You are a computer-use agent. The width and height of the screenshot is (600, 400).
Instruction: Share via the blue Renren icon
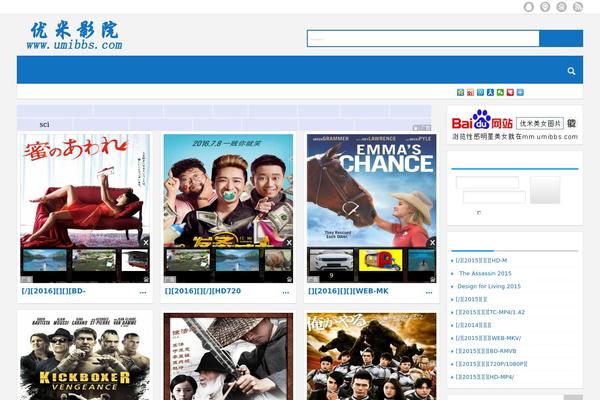(490, 92)
